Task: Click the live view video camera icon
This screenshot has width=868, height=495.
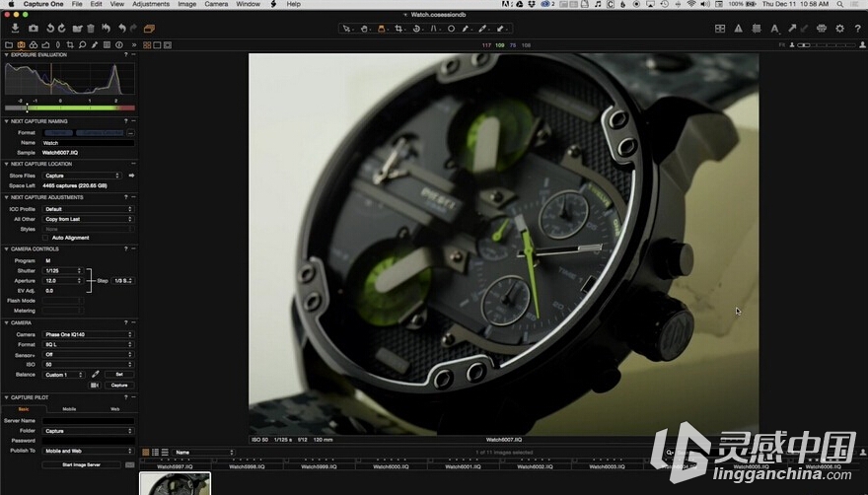Action: click(95, 385)
